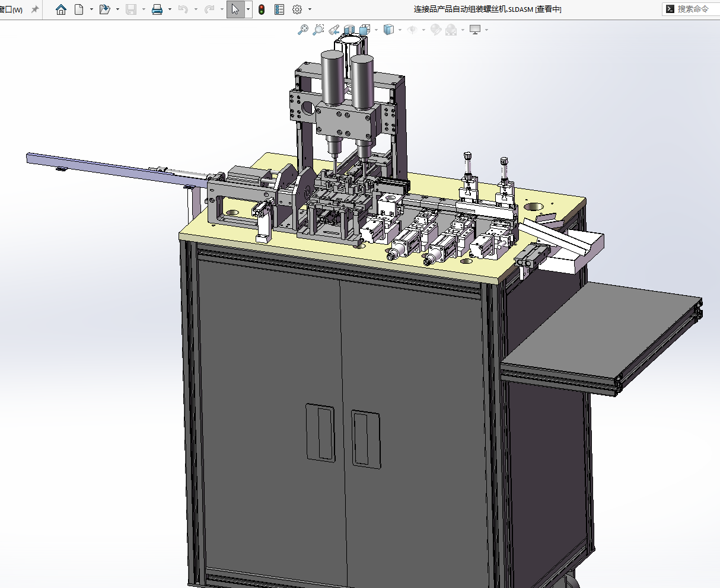The height and width of the screenshot is (588, 720).
Task: Create a new document icon
Action: pos(79,9)
